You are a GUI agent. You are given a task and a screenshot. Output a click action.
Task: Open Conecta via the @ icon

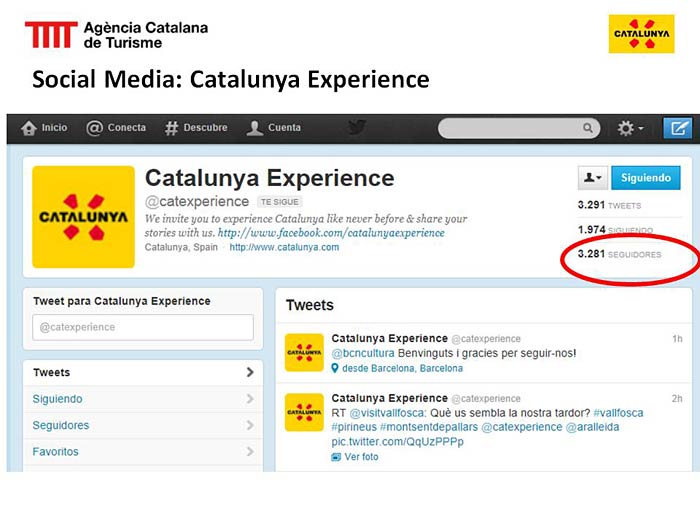point(94,128)
